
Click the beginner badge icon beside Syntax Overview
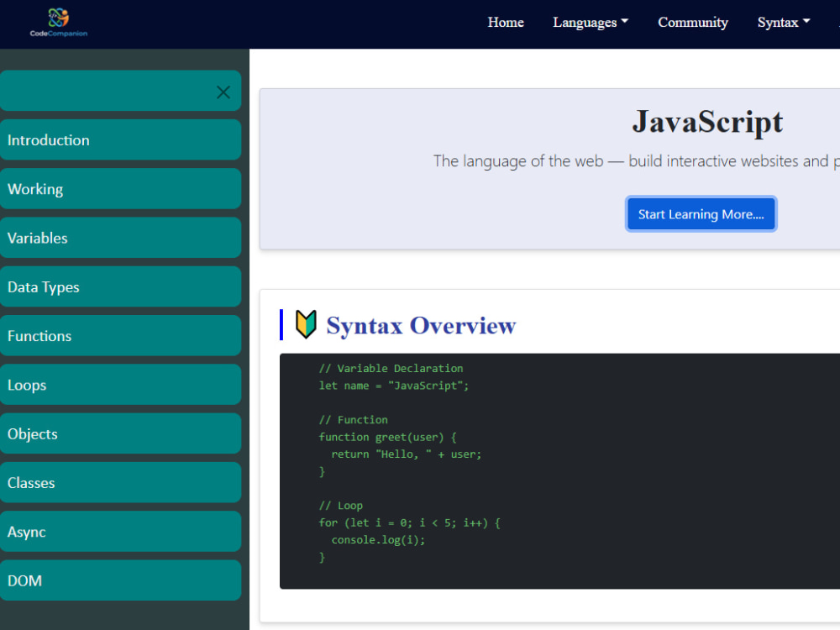[x=306, y=324]
